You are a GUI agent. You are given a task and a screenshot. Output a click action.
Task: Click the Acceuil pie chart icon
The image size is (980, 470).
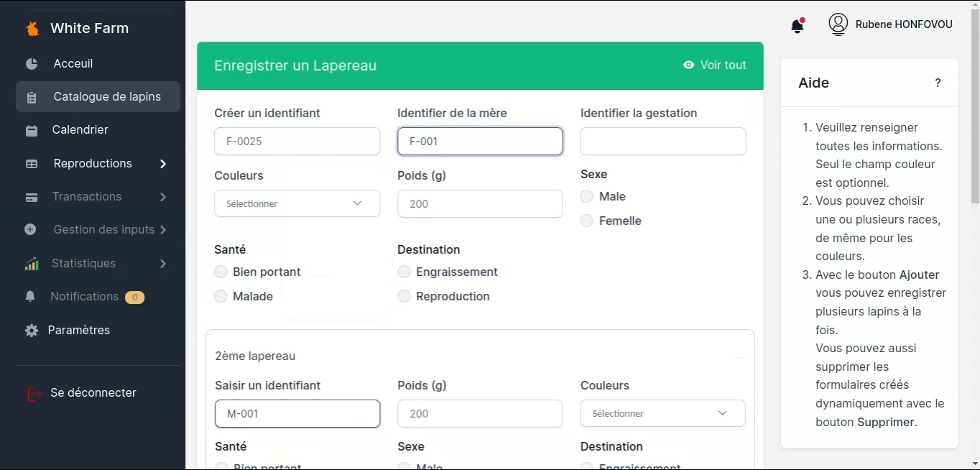pos(32,64)
